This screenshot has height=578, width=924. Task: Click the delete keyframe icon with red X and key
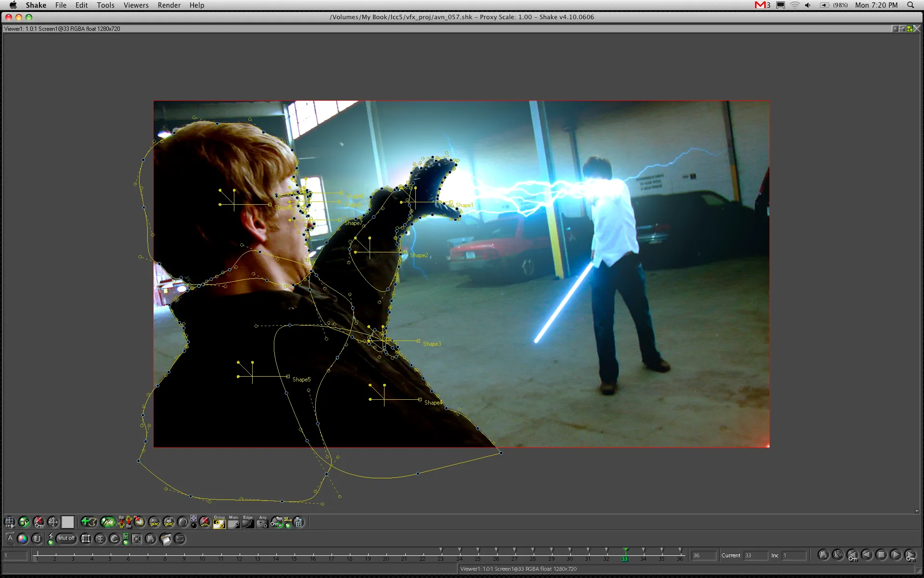(38, 522)
